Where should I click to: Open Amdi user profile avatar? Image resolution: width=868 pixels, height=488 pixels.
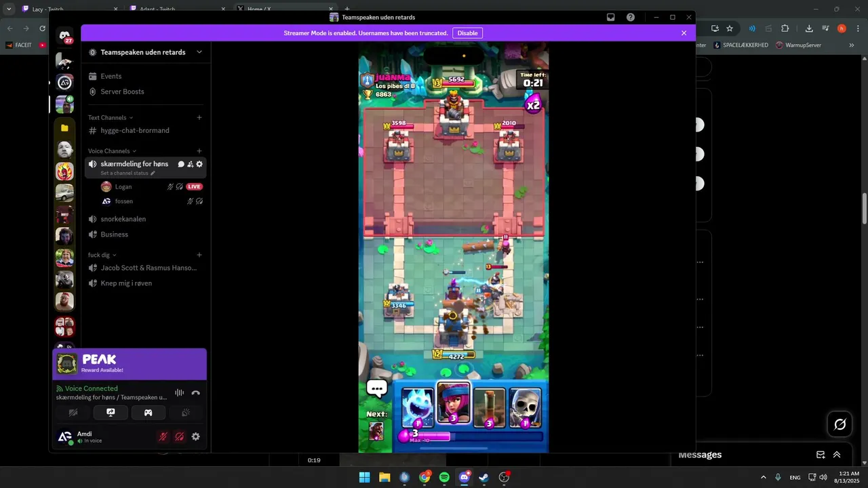tap(64, 437)
